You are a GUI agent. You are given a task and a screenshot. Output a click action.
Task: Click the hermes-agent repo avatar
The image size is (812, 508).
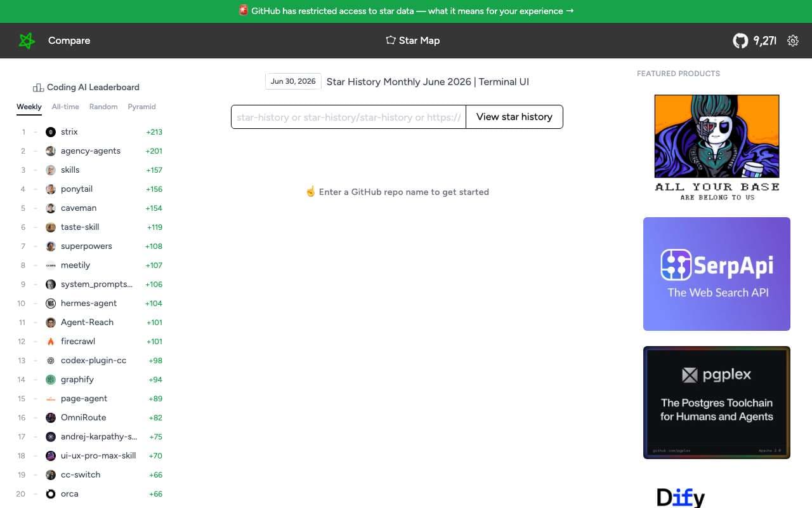click(51, 304)
